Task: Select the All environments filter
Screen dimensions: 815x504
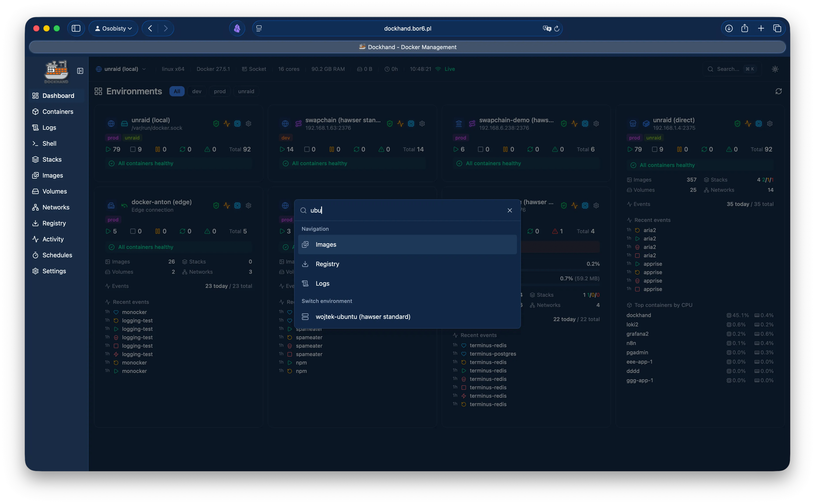Action: (x=177, y=91)
